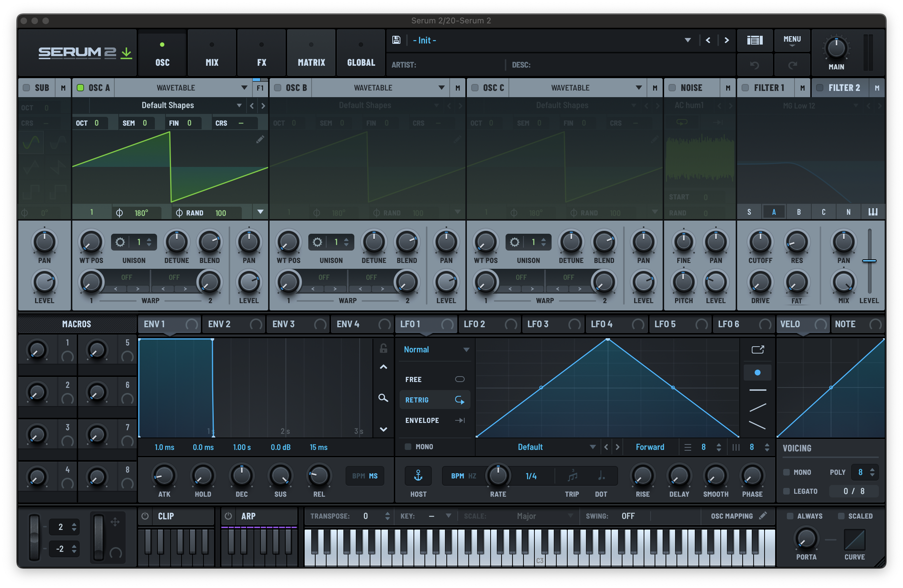The width and height of the screenshot is (903, 588).
Task: Click the redo arrow icon
Action: click(792, 65)
